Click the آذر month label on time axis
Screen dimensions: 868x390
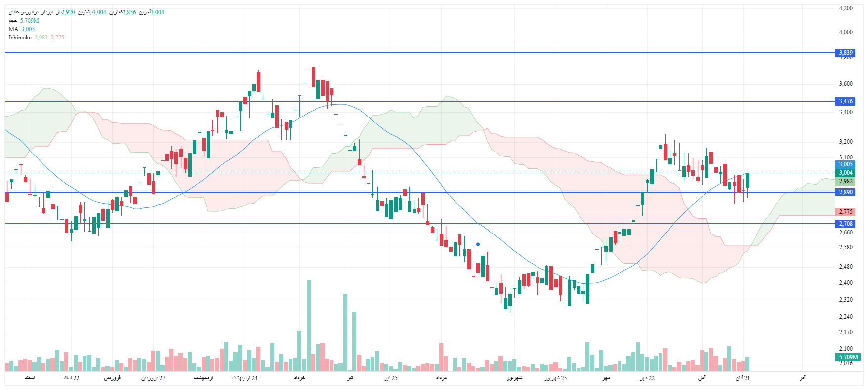[802, 378]
